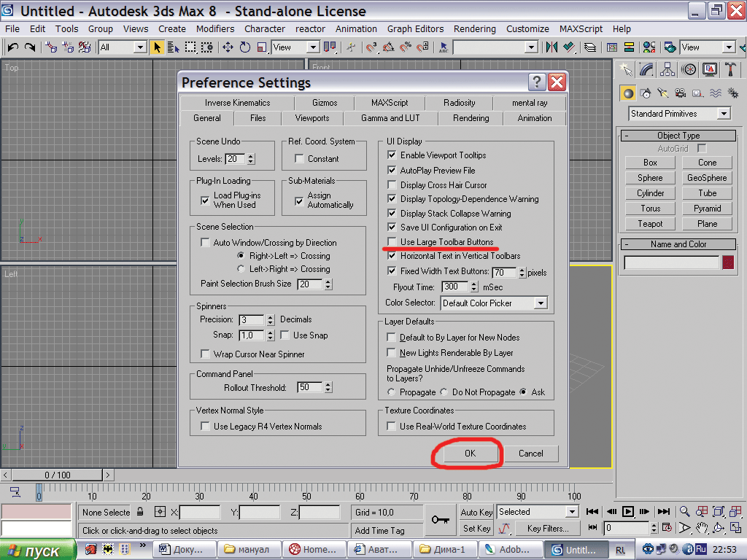Uncheck Save UI Configuration on Exit
Image resolution: width=747 pixels, height=560 pixels.
pyautogui.click(x=392, y=227)
